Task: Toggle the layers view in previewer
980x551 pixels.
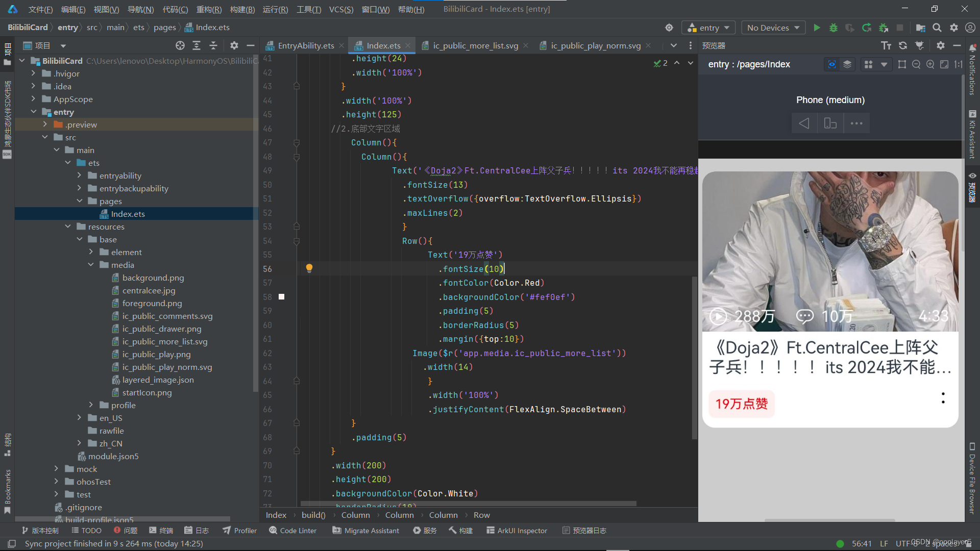Action: click(847, 64)
